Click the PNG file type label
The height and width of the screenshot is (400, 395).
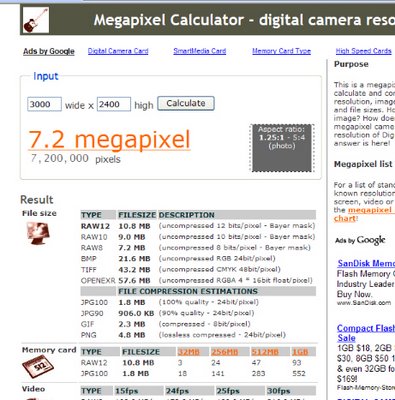(x=88, y=335)
